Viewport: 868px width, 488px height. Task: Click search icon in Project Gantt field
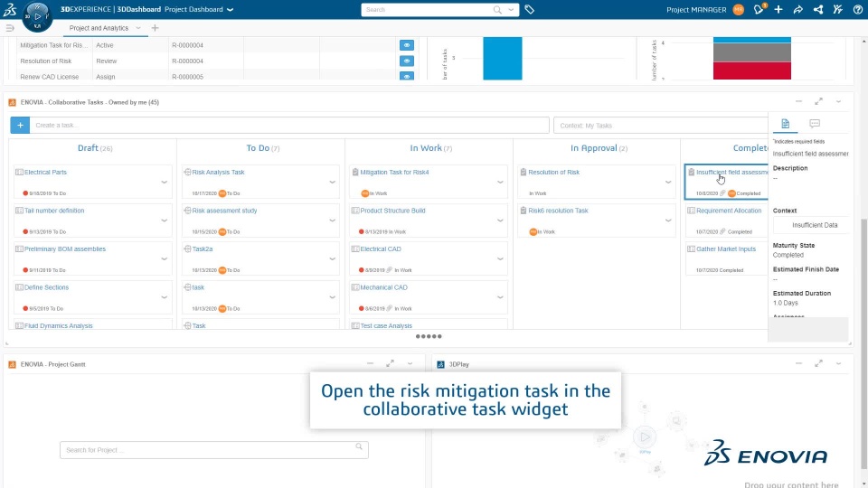click(x=359, y=446)
